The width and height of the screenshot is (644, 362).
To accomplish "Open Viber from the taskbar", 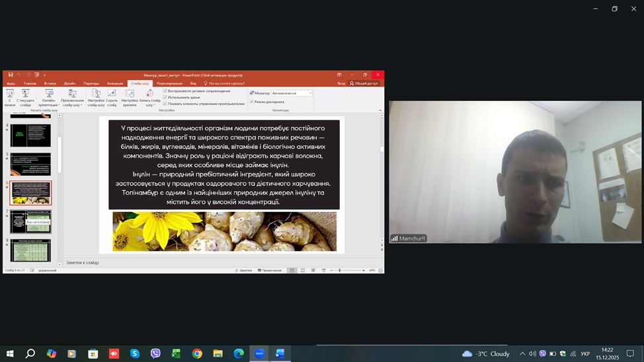I will point(155,353).
